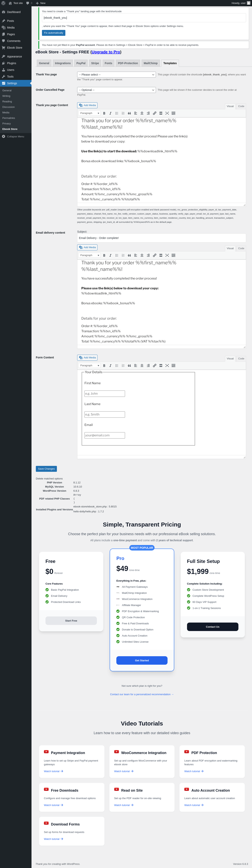Open the MailChimp tab
Image resolution: width=252 pixels, height=868 pixels.
click(151, 63)
